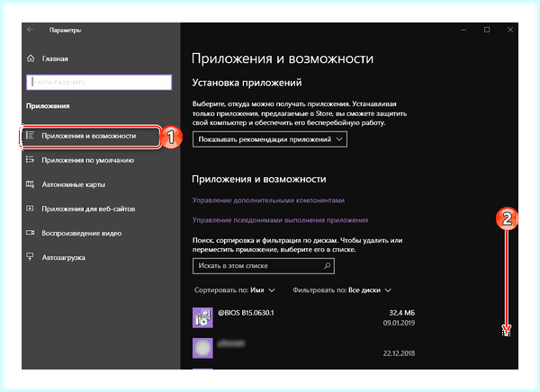Click the icon beside Приложения и возможности in sidebar
This screenshot has width=540, height=392.
click(31, 136)
